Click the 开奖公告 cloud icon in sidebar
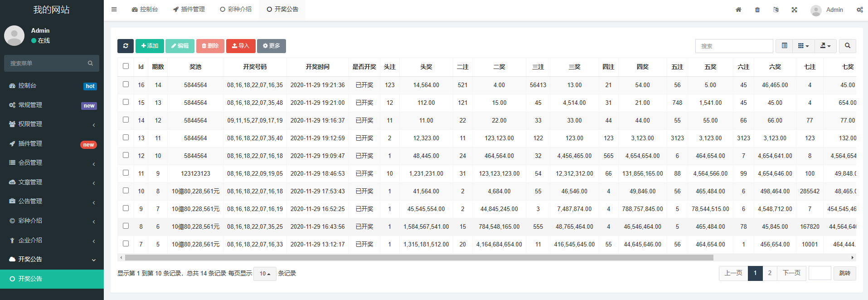 pyautogui.click(x=12, y=259)
